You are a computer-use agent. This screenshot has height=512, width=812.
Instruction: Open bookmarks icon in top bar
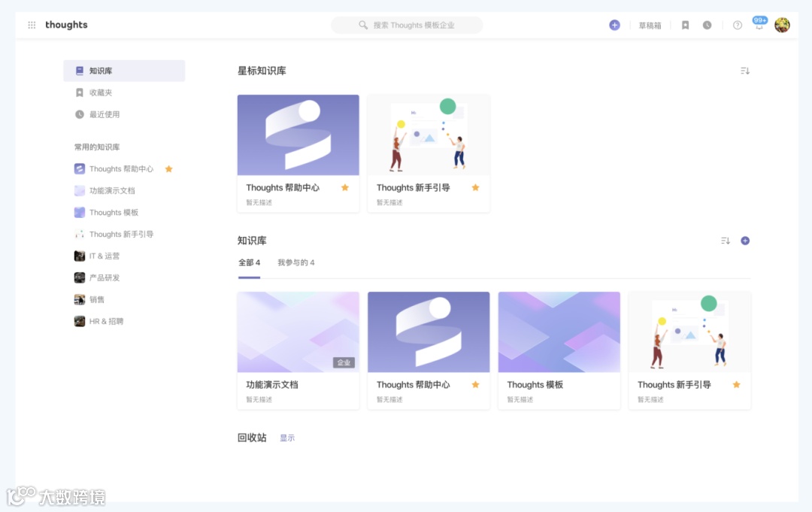click(x=685, y=25)
